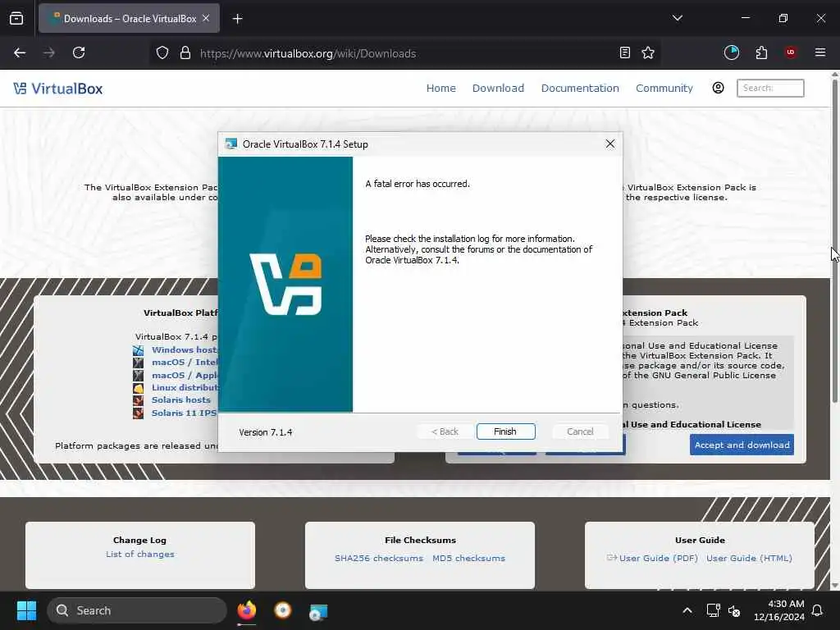Open uBlock Origin extension icon

click(790, 52)
